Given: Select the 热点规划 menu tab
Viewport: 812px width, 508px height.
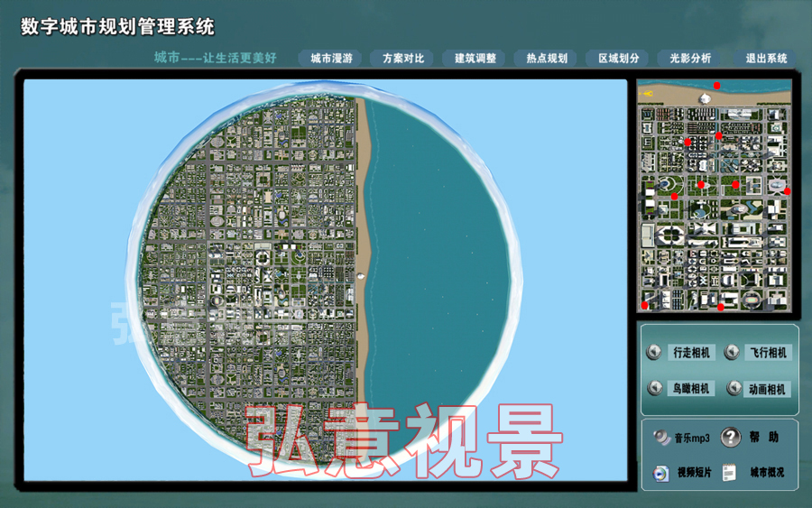Looking at the screenshot, I should pyautogui.click(x=547, y=59).
